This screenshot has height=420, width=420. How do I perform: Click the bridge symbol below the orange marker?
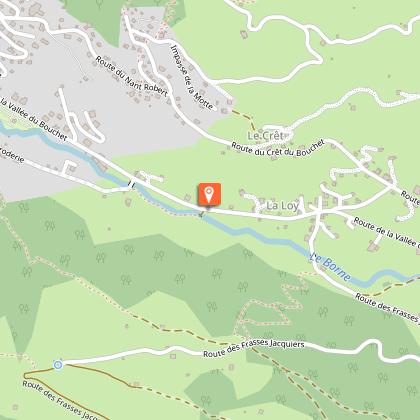point(201,214)
